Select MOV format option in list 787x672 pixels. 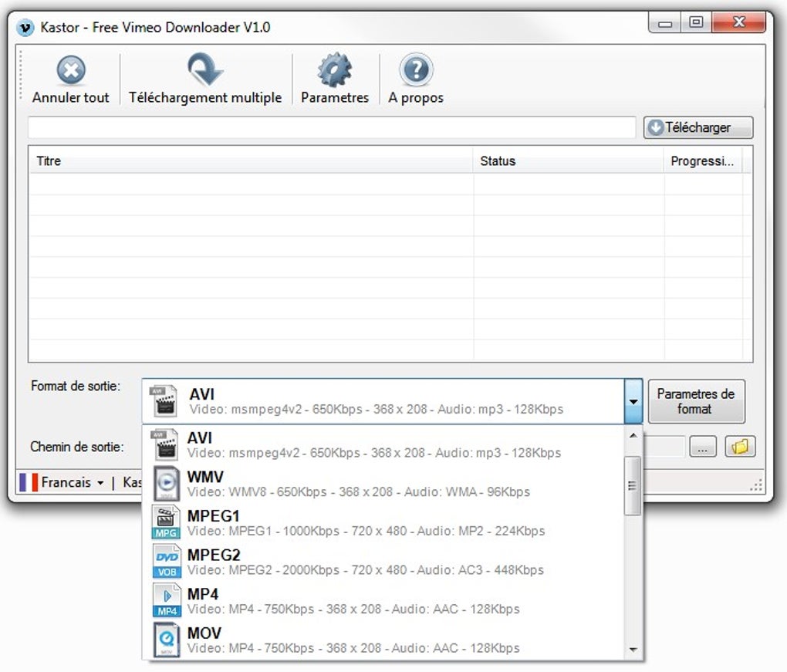point(384,640)
